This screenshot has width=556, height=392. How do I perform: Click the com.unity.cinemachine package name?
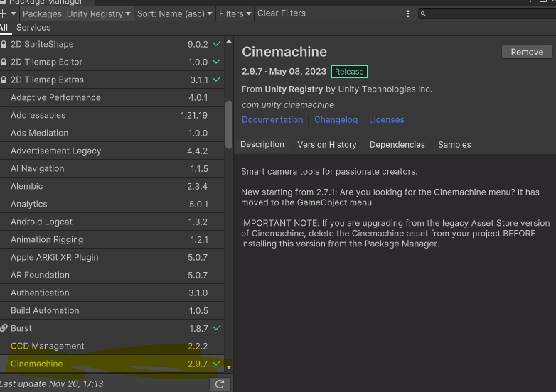(x=287, y=105)
